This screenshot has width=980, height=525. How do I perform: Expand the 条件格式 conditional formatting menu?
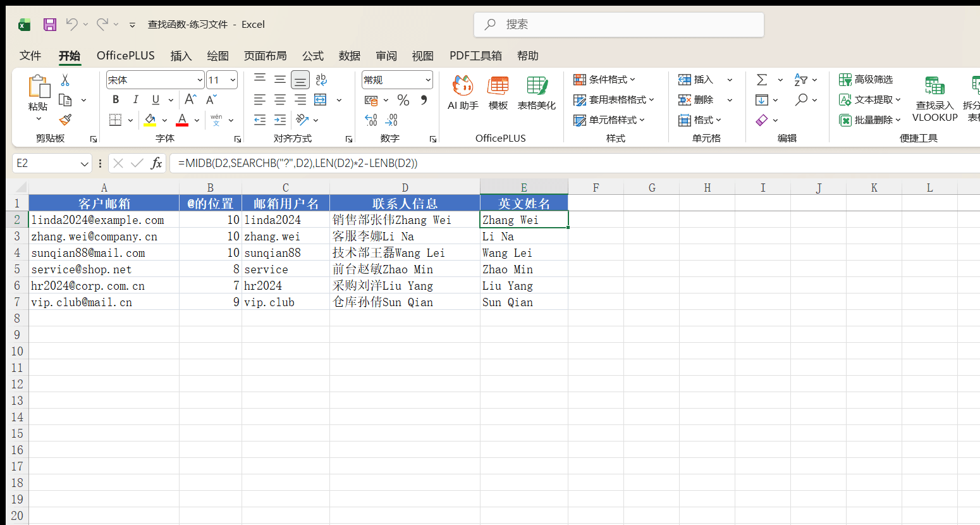click(x=604, y=80)
